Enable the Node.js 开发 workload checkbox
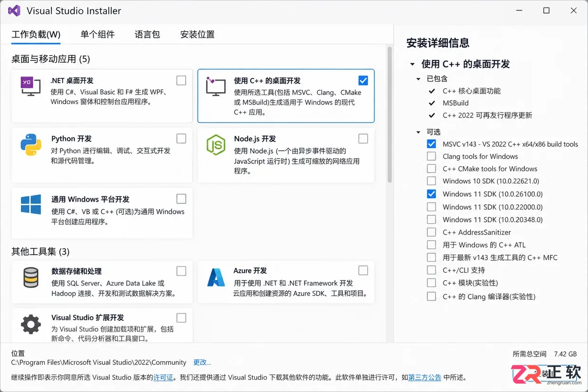 click(x=363, y=138)
